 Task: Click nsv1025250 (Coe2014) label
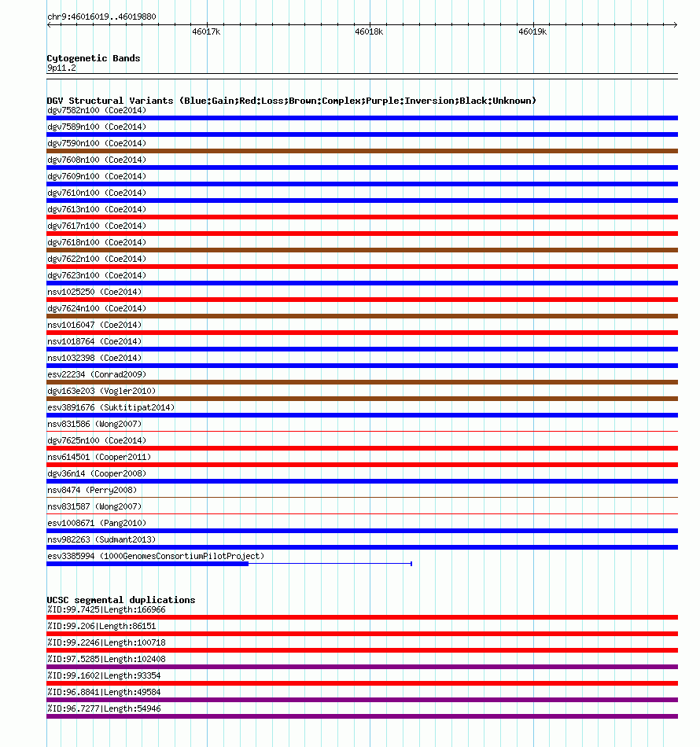coord(94,292)
